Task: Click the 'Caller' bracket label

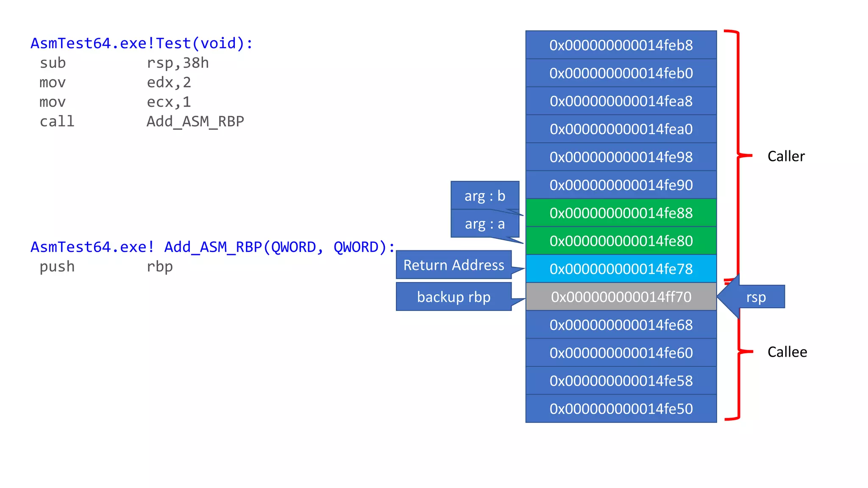Action: (x=786, y=156)
